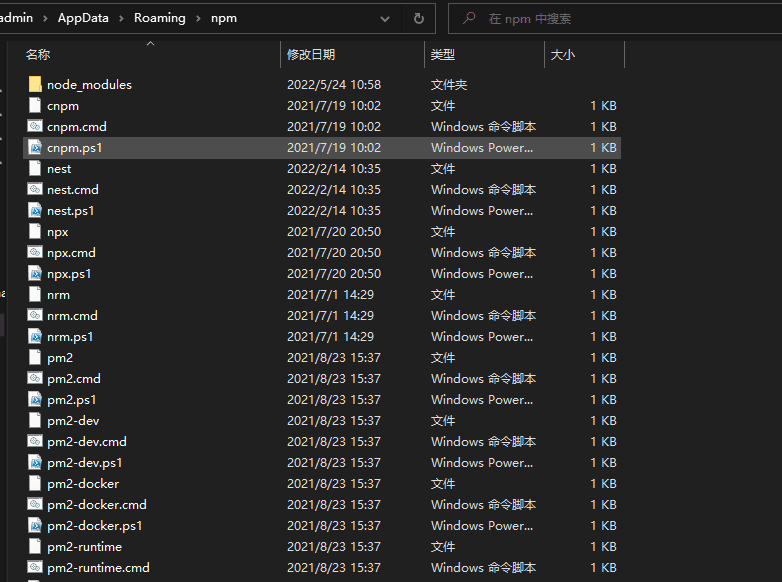782x582 pixels.
Task: Refresh the npm folder view
Action: [419, 18]
